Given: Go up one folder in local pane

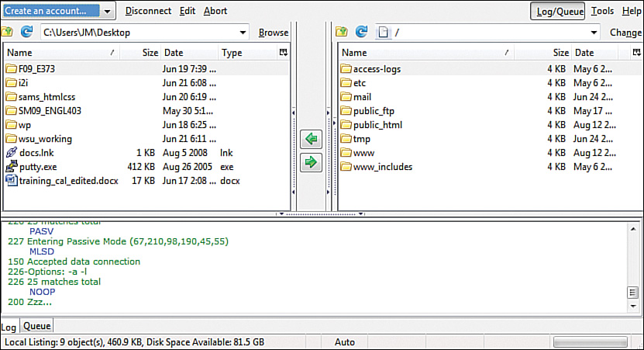Looking at the screenshot, I should [7, 32].
